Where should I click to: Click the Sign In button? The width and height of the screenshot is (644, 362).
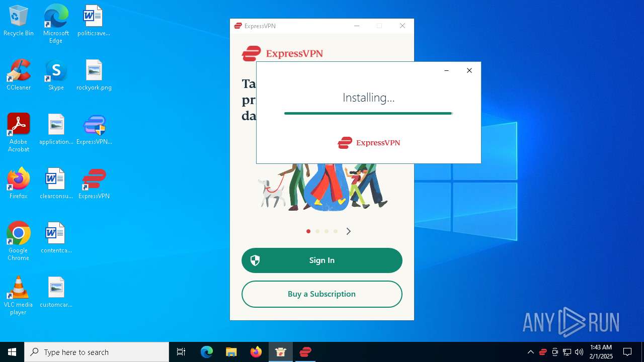click(x=322, y=260)
